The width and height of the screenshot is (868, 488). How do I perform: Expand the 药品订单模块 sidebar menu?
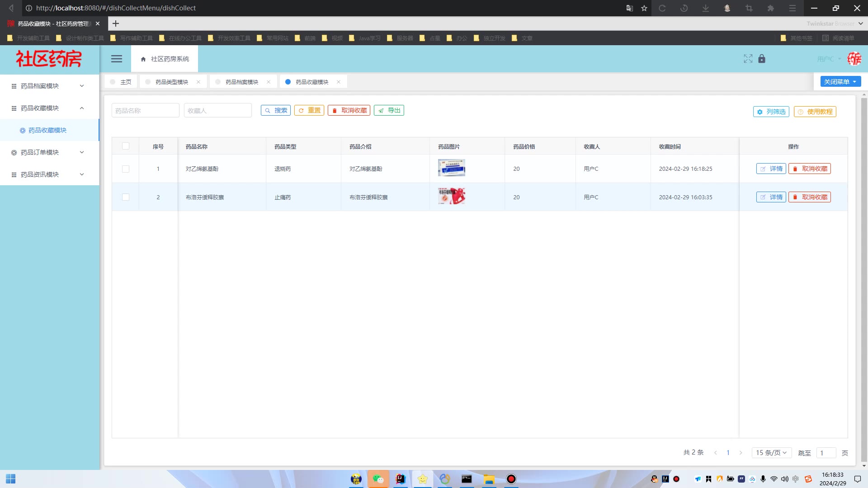[x=50, y=152]
